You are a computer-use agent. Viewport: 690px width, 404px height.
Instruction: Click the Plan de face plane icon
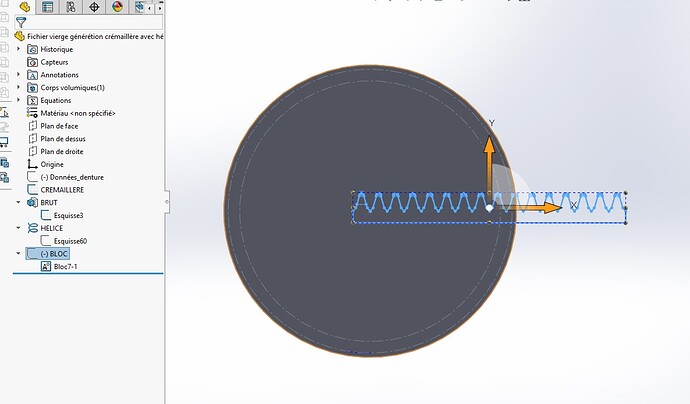click(33, 126)
